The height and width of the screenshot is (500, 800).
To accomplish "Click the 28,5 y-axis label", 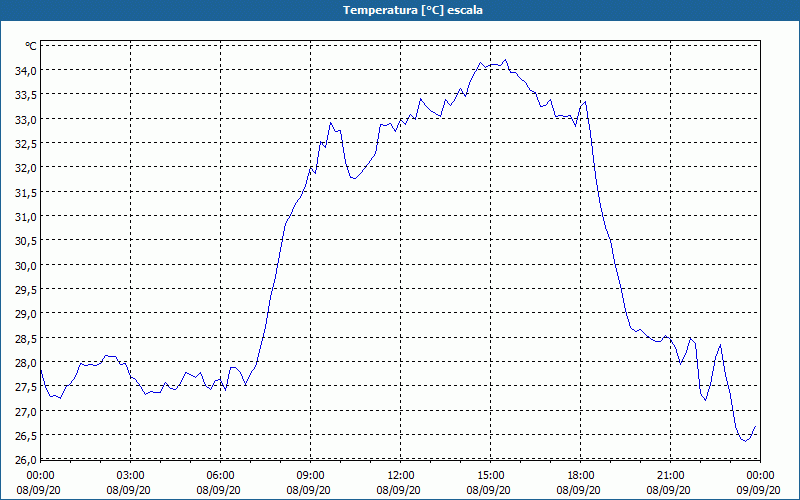I will (26, 338).
